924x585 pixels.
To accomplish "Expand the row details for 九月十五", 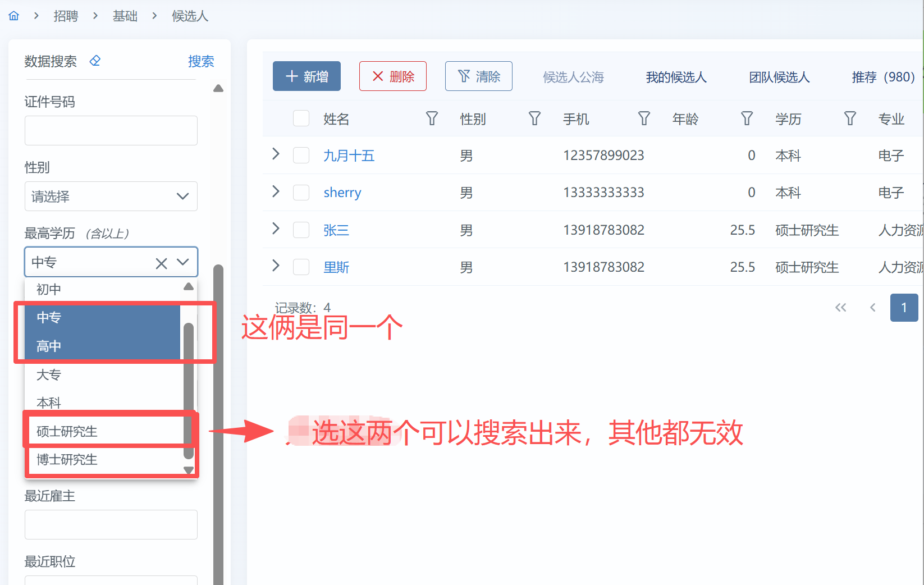I will 276,154.
